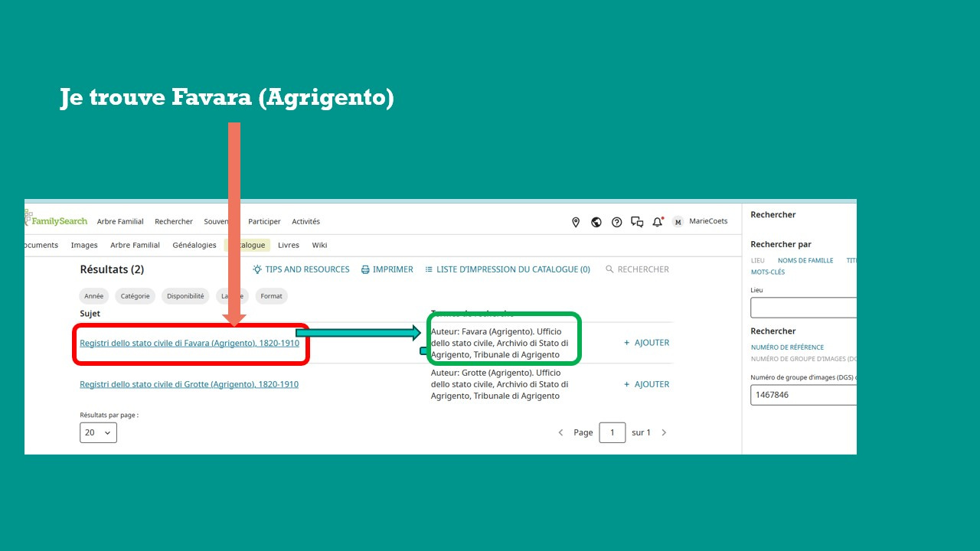Go to previous results page arrow
Viewport: 980px width, 551px height.
point(560,432)
